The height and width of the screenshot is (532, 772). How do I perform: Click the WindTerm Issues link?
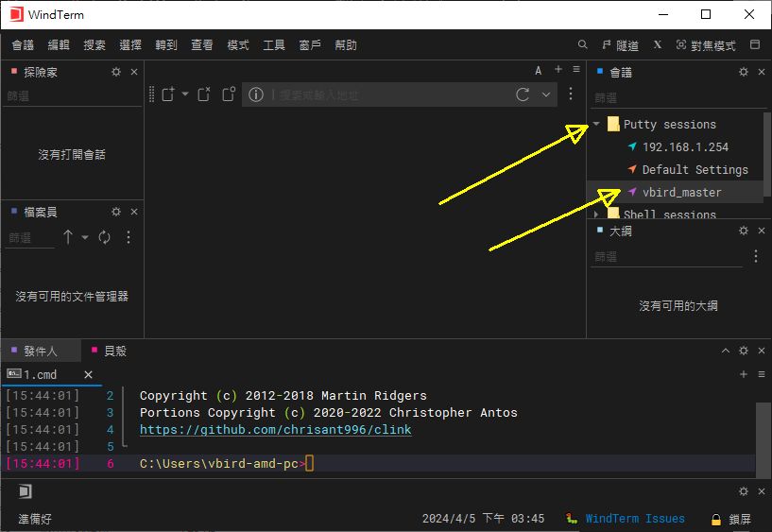(x=634, y=519)
